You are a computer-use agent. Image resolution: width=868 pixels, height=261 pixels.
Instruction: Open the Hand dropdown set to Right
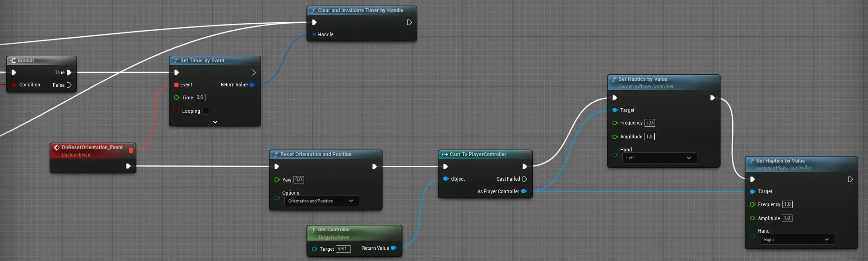(x=797, y=240)
